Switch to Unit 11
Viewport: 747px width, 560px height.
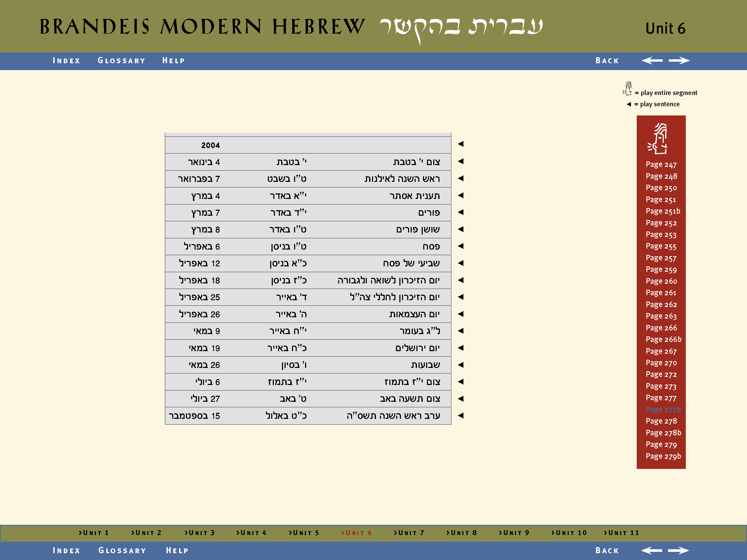tap(622, 533)
